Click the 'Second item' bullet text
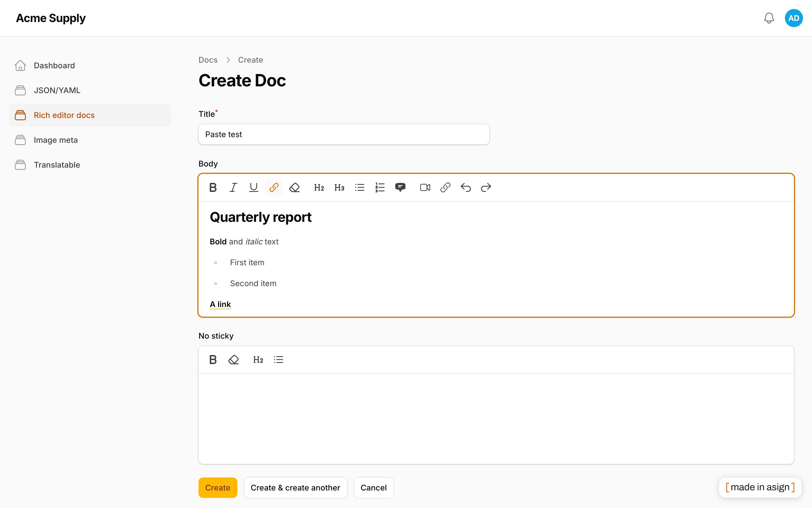 click(x=253, y=283)
